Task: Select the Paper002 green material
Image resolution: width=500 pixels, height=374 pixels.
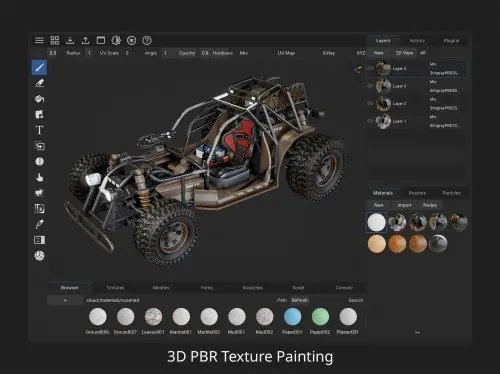Action: coord(320,316)
